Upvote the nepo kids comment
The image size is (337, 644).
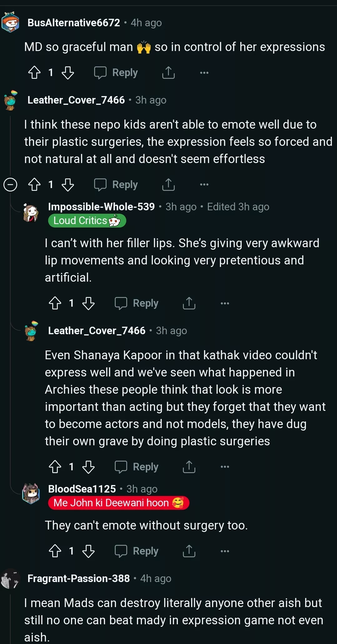[34, 184]
